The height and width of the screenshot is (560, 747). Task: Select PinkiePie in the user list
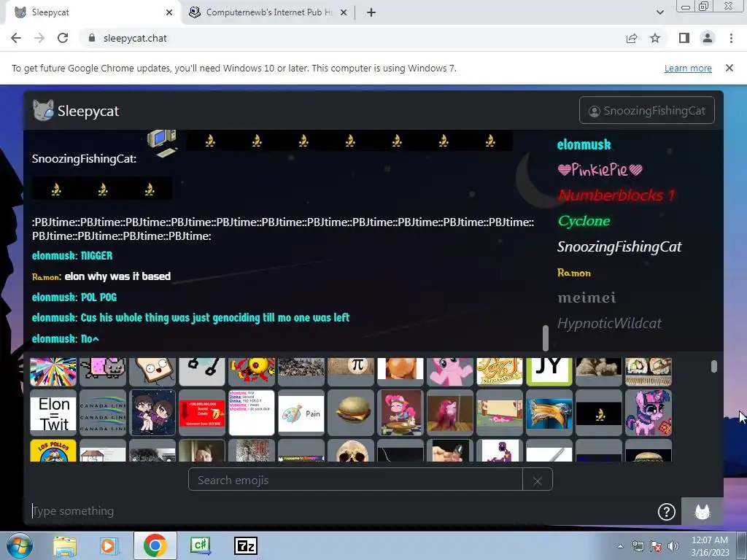click(x=600, y=169)
